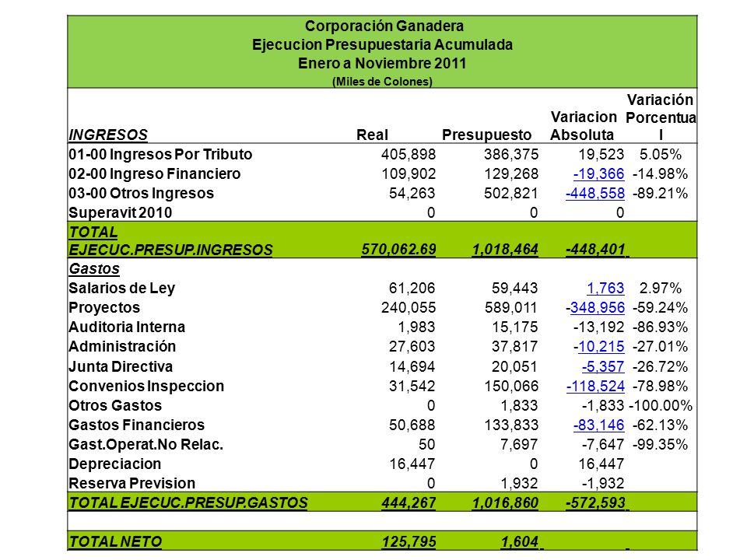Click the 'Proyectos' row label
The height and width of the screenshot is (560, 747).
tap(104, 308)
